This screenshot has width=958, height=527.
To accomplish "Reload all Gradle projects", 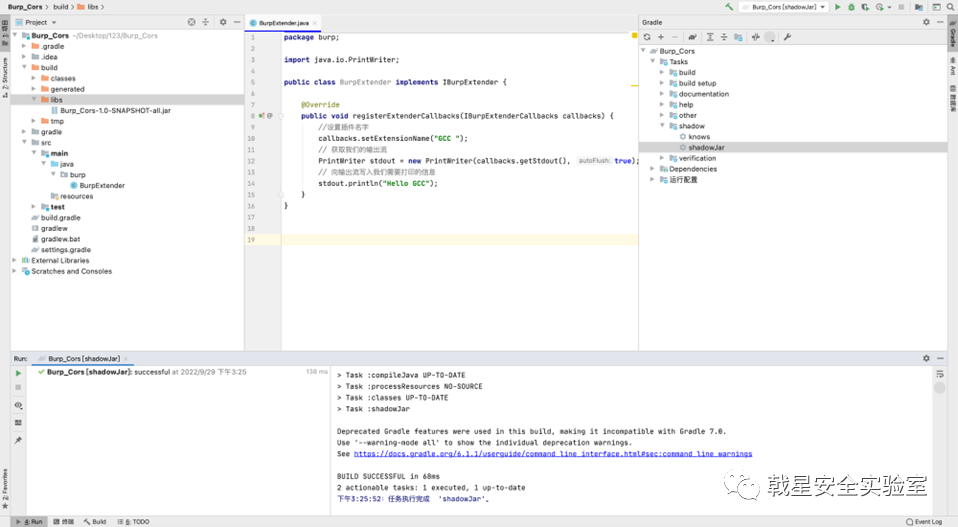I will (x=647, y=37).
